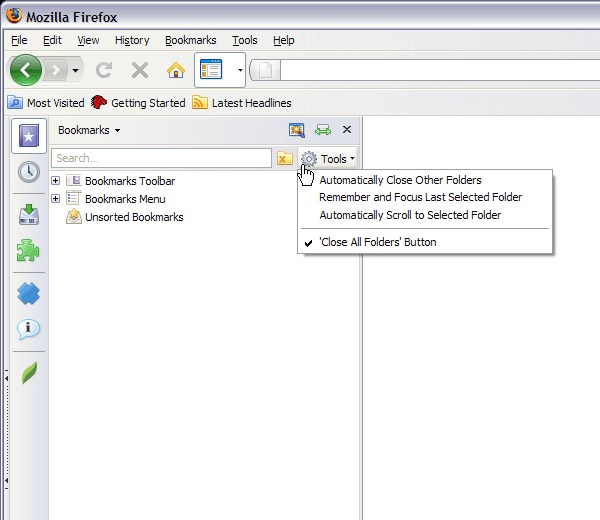Select Unsorted Bookmarks tree item
The height and width of the screenshot is (520, 600).
[x=125, y=217]
